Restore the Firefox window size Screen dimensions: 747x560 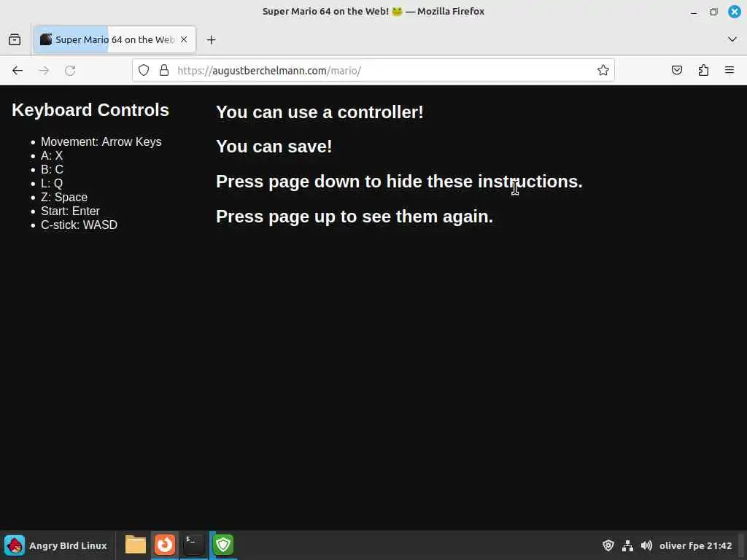tap(713, 12)
